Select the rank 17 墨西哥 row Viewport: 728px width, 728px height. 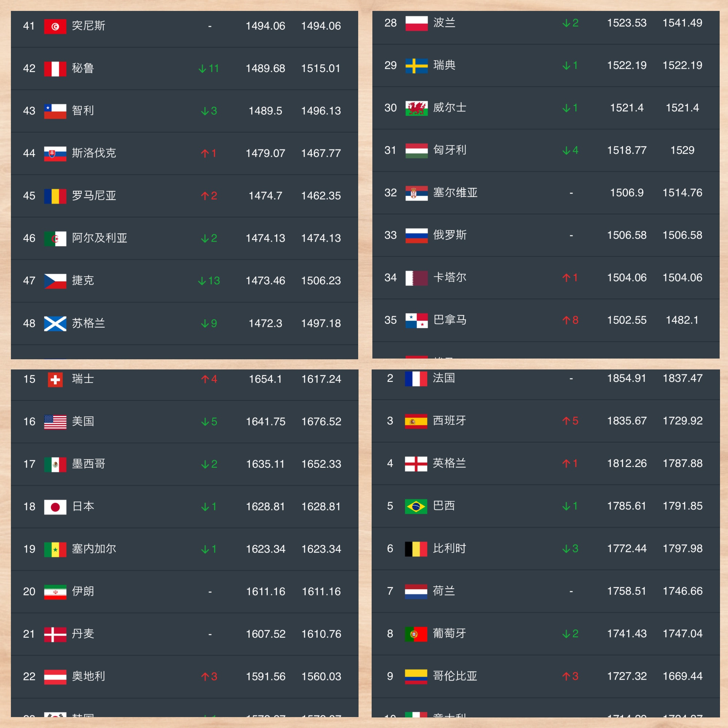(185, 464)
